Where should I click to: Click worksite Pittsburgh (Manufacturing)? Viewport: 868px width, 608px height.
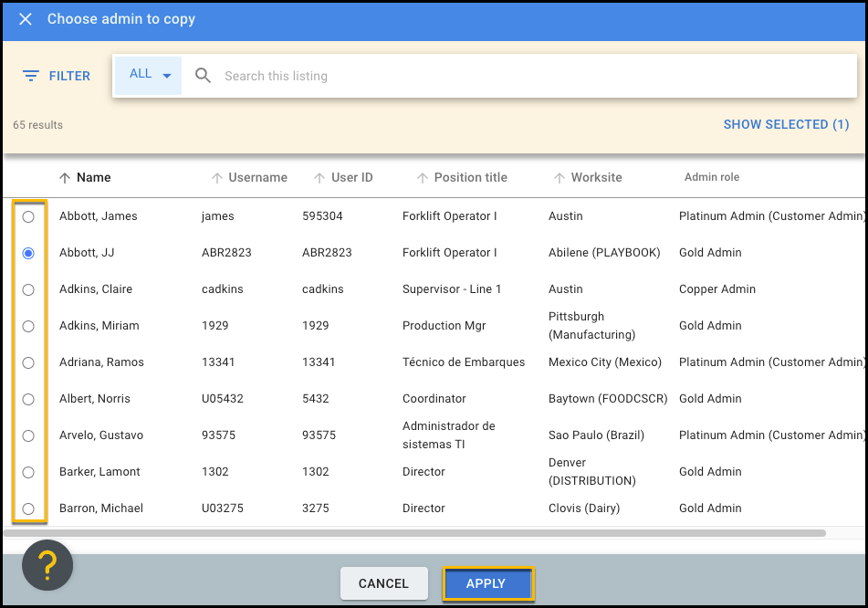coord(591,326)
